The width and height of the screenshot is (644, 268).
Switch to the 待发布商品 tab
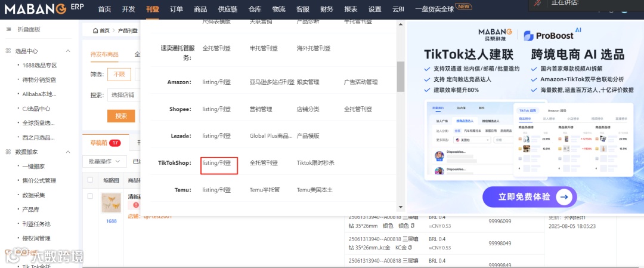click(x=104, y=54)
